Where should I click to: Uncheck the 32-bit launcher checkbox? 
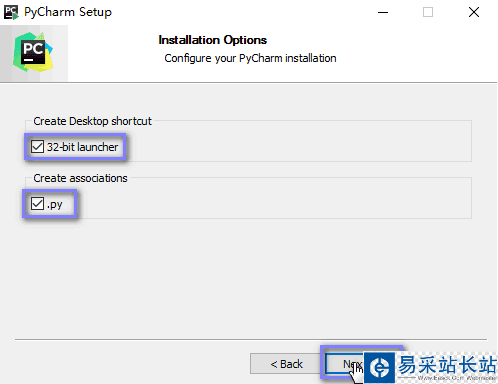[x=37, y=146]
